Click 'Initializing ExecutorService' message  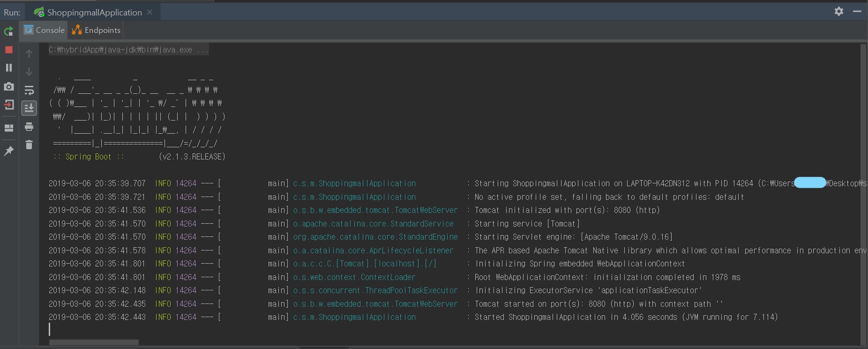point(588,290)
